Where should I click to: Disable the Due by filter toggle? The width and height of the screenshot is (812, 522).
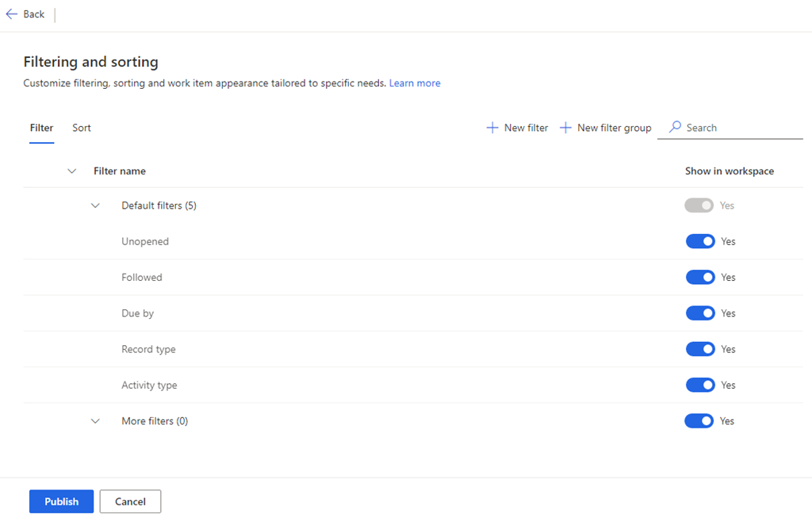click(700, 313)
